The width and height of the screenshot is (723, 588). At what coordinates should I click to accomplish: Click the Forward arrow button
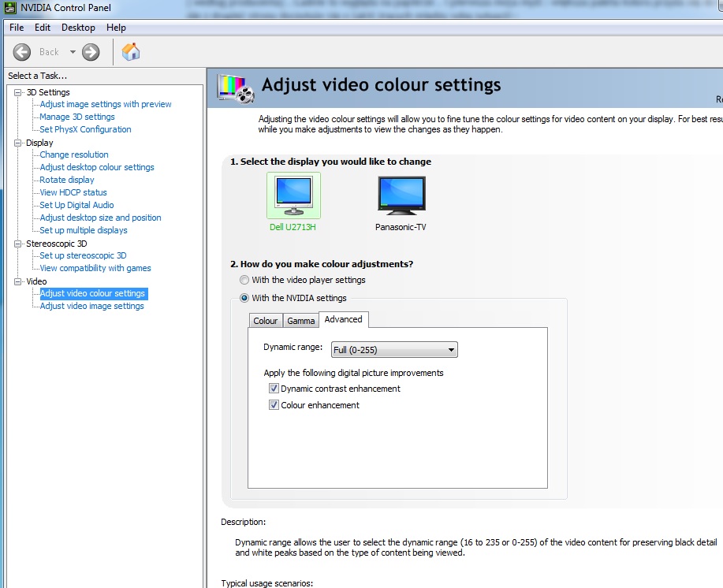click(91, 52)
